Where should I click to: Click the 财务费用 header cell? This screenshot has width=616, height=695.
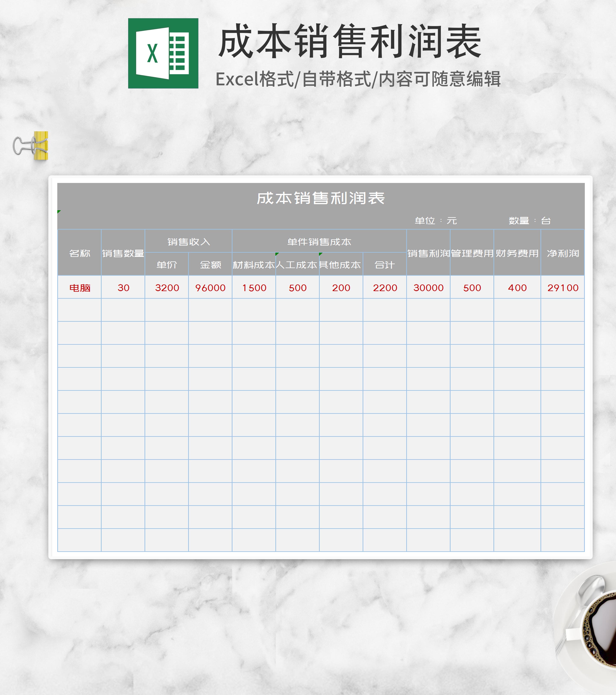[517, 253]
